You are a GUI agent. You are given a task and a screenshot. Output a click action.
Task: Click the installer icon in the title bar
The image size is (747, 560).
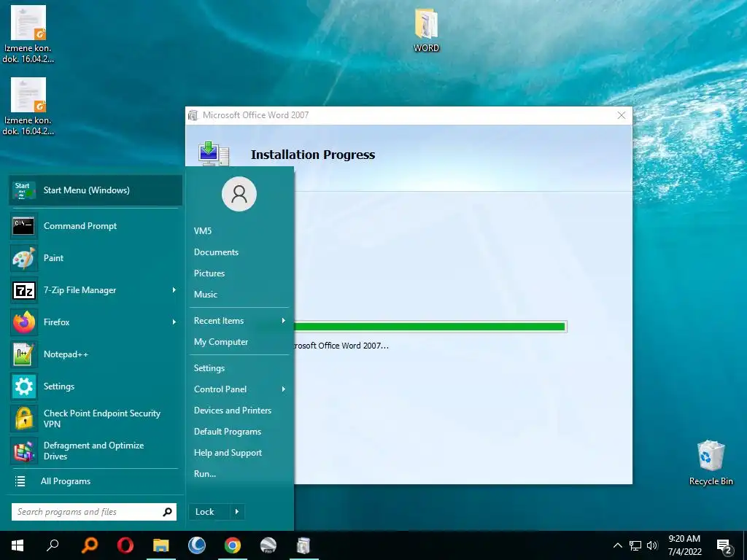point(193,115)
